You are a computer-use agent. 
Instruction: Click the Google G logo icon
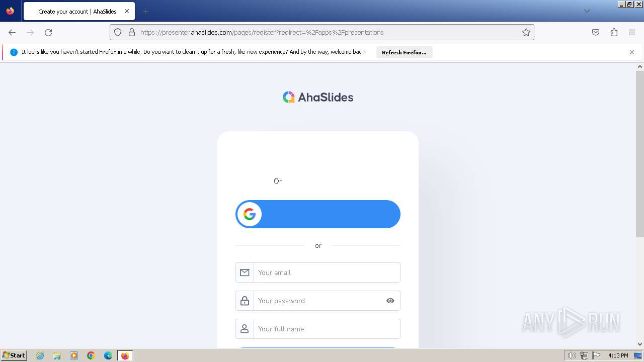(250, 214)
